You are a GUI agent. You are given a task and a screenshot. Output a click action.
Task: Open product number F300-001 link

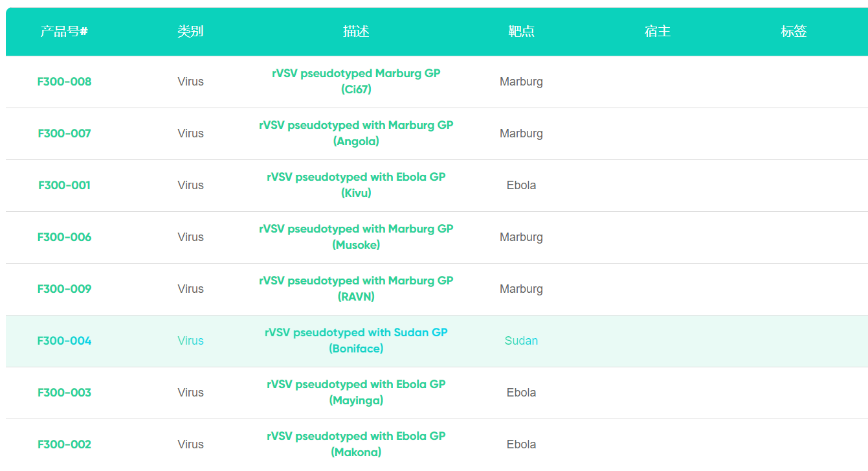tap(64, 185)
